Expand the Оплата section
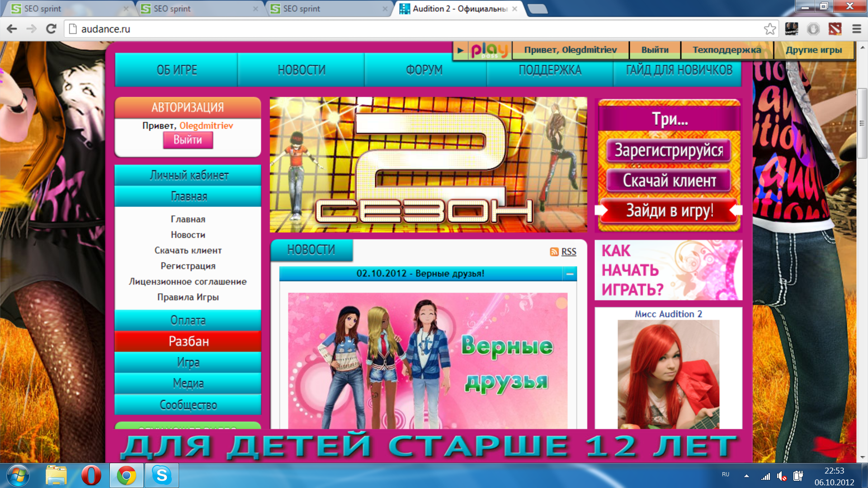Viewport: 868px width, 488px height. tap(188, 320)
